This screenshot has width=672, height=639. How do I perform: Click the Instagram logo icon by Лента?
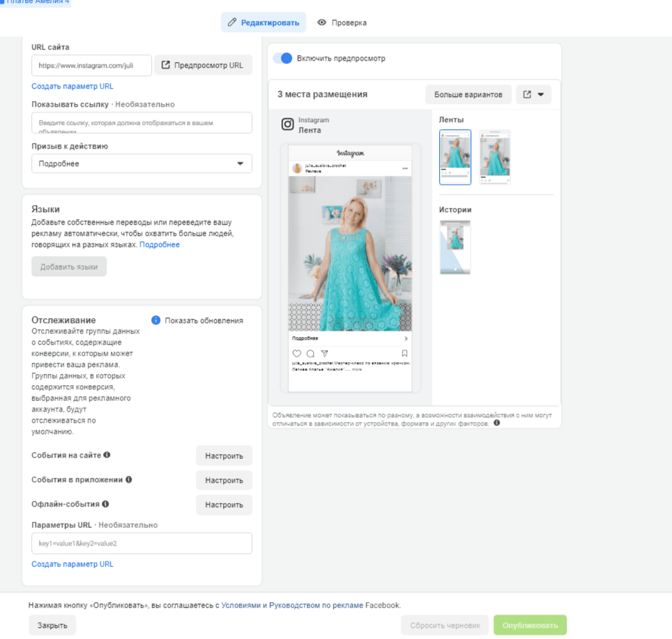pyautogui.click(x=288, y=124)
